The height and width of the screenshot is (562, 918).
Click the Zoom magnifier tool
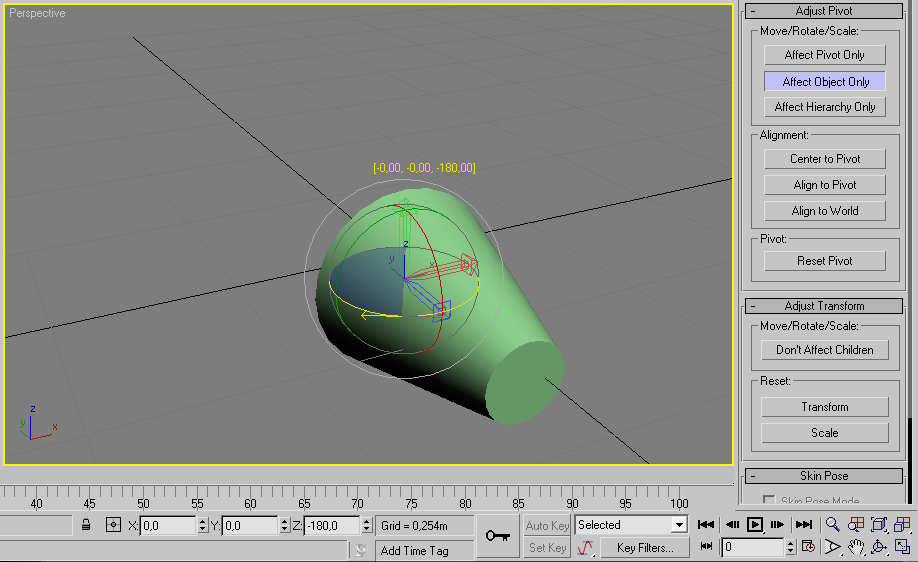[832, 525]
